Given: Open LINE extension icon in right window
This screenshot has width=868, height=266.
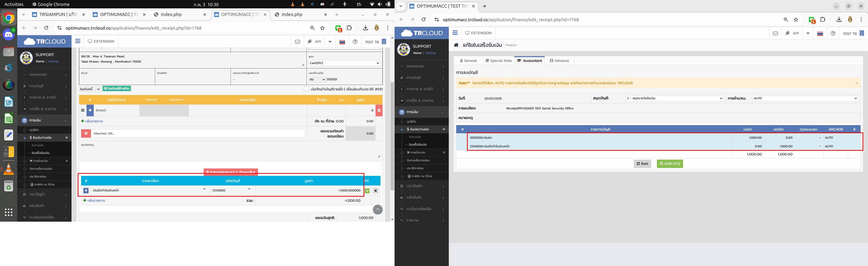Looking at the screenshot, I should coord(812,20).
